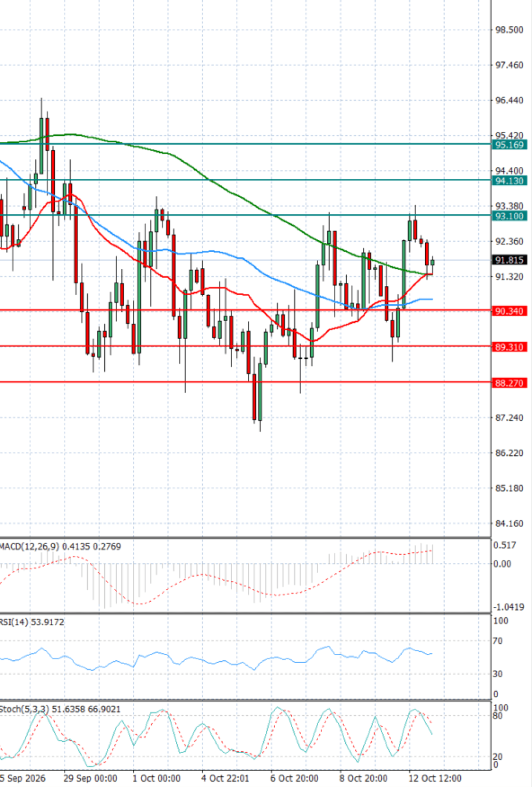Click the RSI scale level 30

click(x=497, y=674)
